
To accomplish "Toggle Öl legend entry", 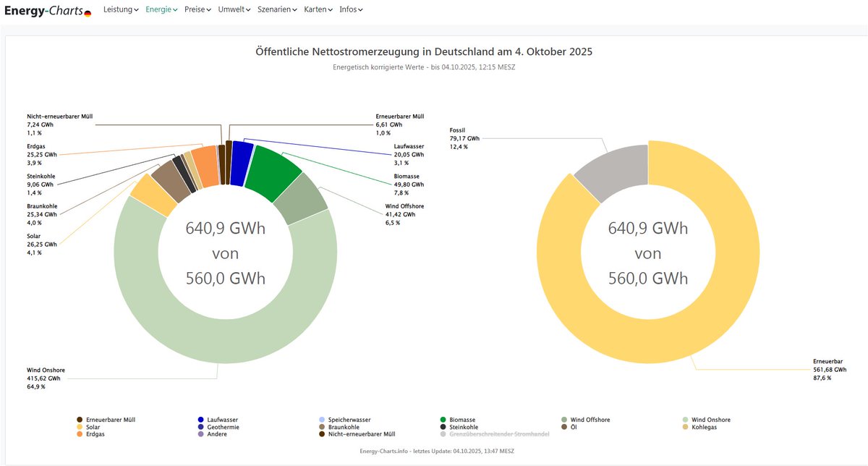I will [569, 427].
